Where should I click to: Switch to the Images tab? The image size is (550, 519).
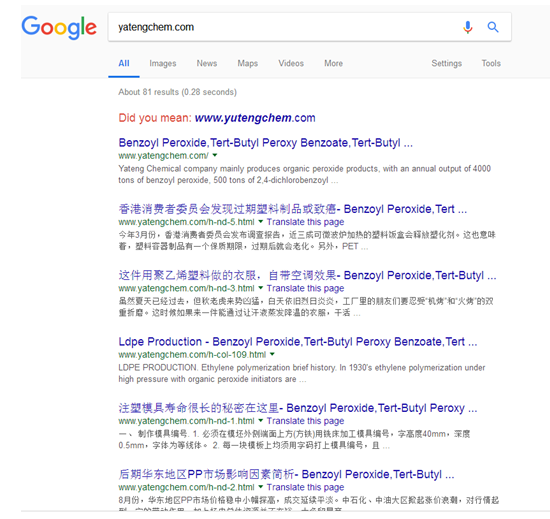pos(163,63)
